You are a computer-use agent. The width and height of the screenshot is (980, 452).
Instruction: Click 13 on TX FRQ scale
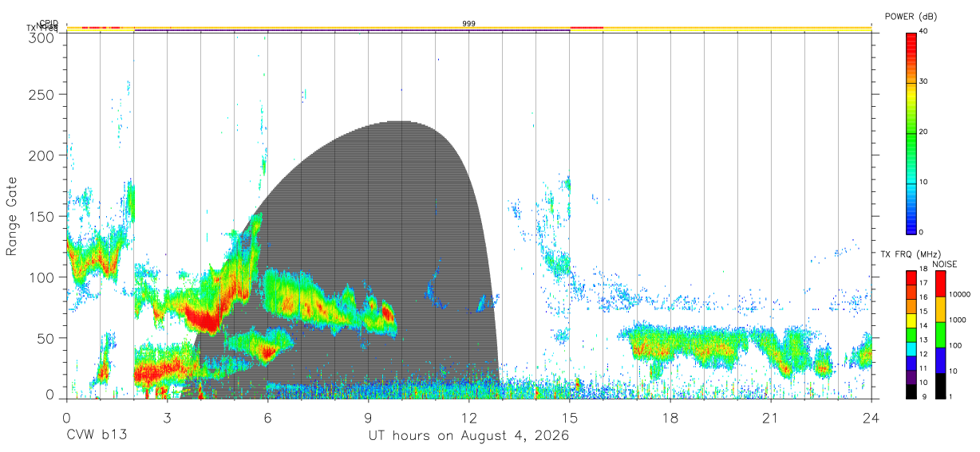pyautogui.click(x=923, y=341)
